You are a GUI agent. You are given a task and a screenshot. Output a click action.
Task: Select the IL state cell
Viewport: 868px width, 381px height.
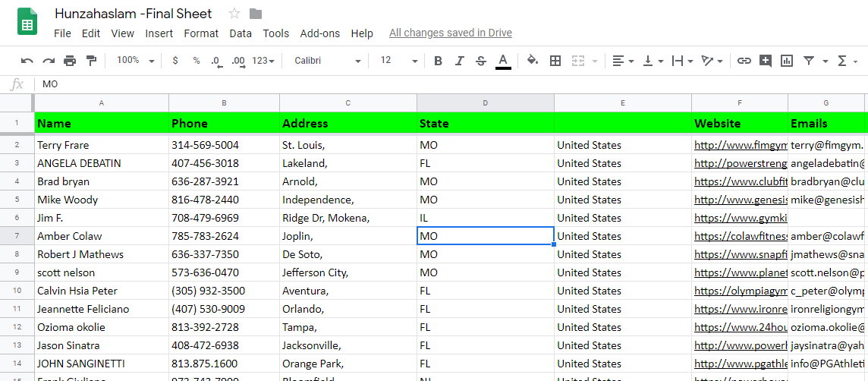coord(486,218)
